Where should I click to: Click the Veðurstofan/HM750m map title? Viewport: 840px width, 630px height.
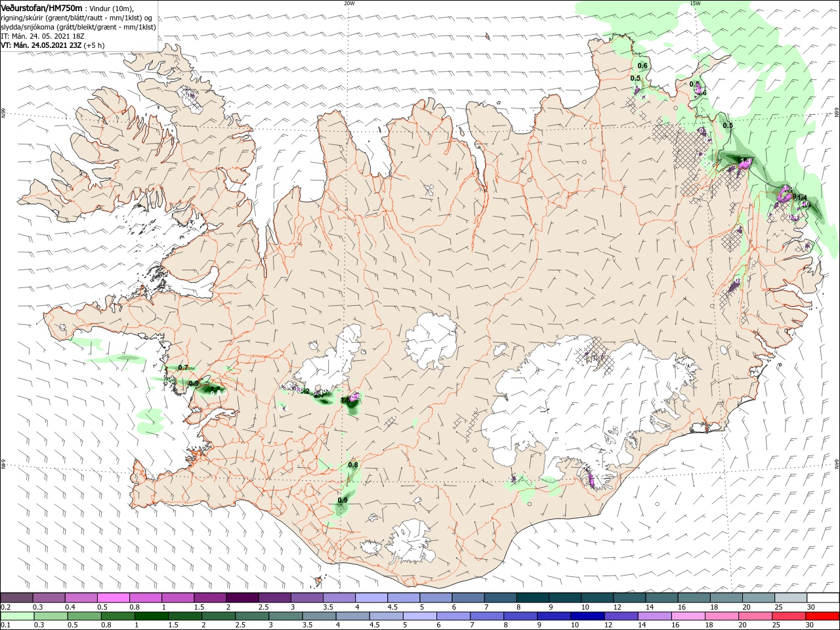(x=42, y=8)
